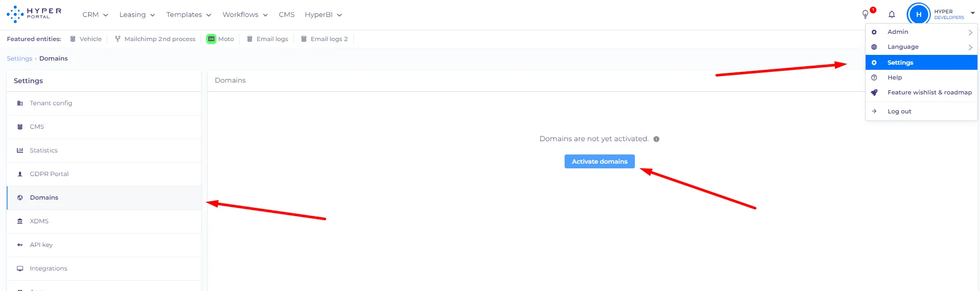
Task: Click the HYPER DEVELOPERS account name
Action: tap(949, 14)
